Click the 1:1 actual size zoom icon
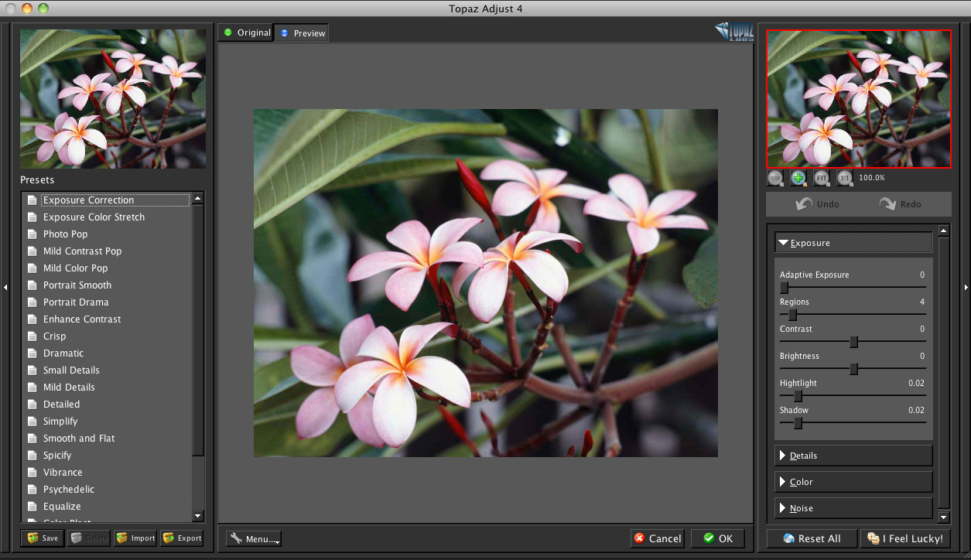This screenshot has height=560, width=971. (x=845, y=178)
